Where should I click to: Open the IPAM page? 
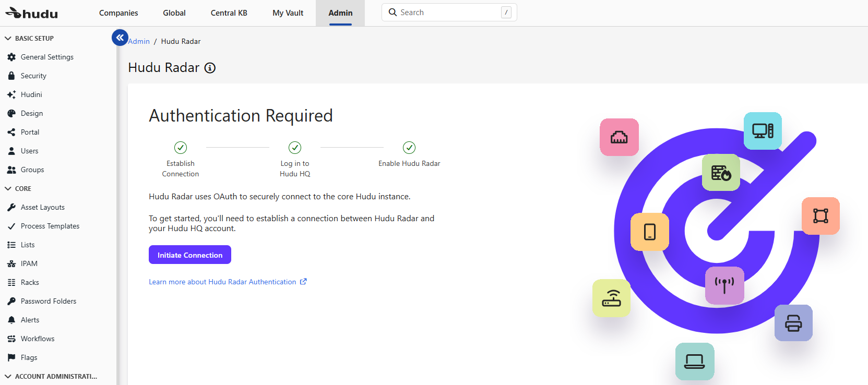tap(29, 263)
